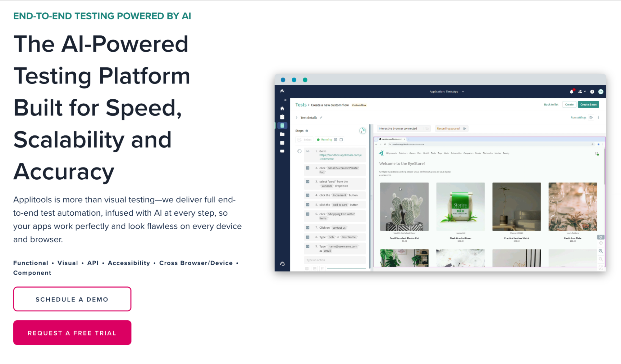This screenshot has width=621, height=364.
Task: Click the notifications bell icon
Action: 571,92
